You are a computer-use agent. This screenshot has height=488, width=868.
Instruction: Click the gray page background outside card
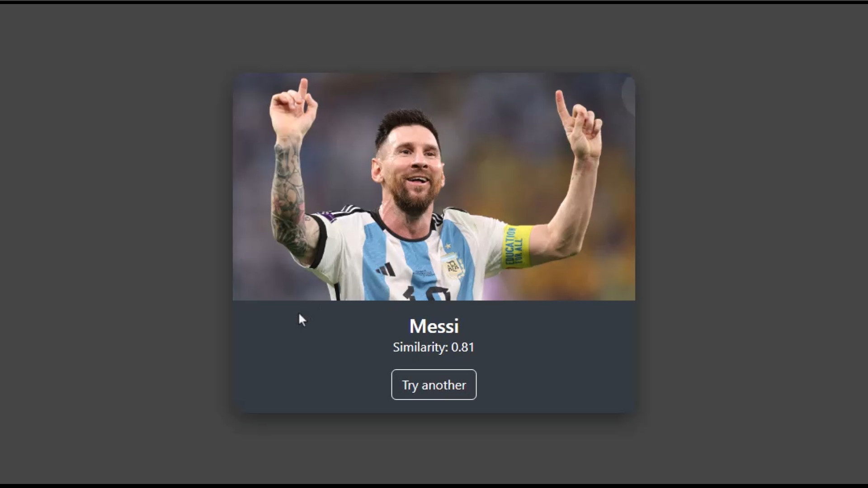(113, 244)
